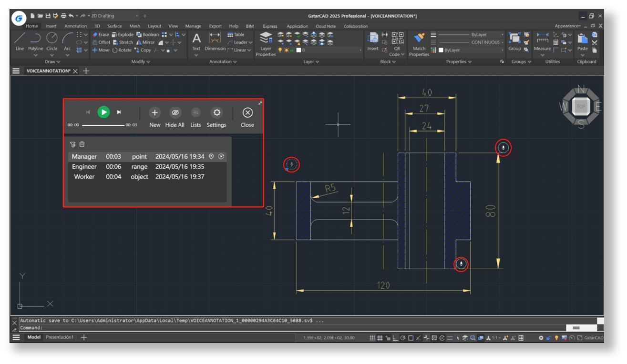This screenshot has height=364, width=627.
Task: Select the Line drawing tool
Action: [x=20, y=39]
